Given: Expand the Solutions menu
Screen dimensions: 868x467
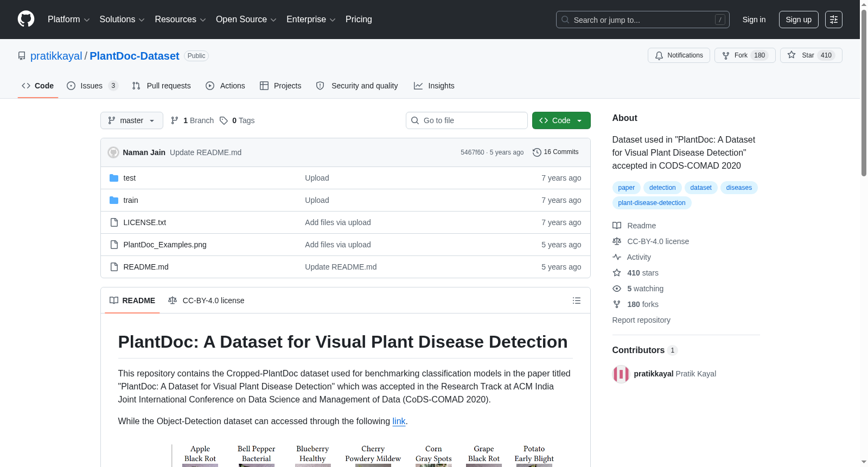Looking at the screenshot, I should pyautogui.click(x=122, y=20).
